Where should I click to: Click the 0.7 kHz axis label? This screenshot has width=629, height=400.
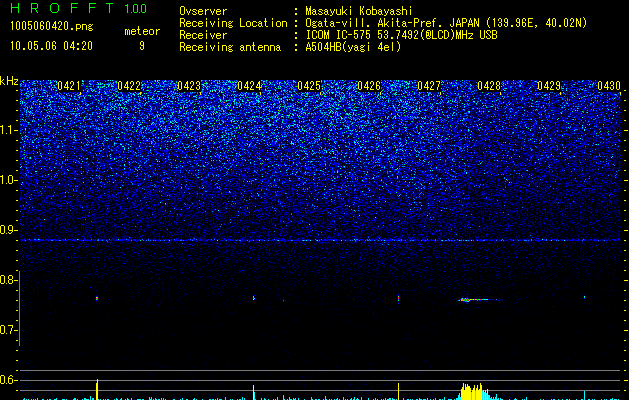tap(9, 330)
